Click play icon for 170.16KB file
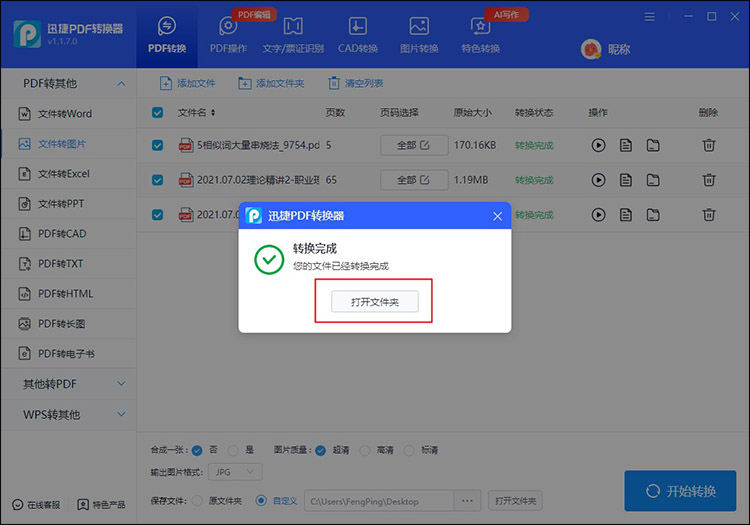The width and height of the screenshot is (750, 525). pyautogui.click(x=598, y=145)
